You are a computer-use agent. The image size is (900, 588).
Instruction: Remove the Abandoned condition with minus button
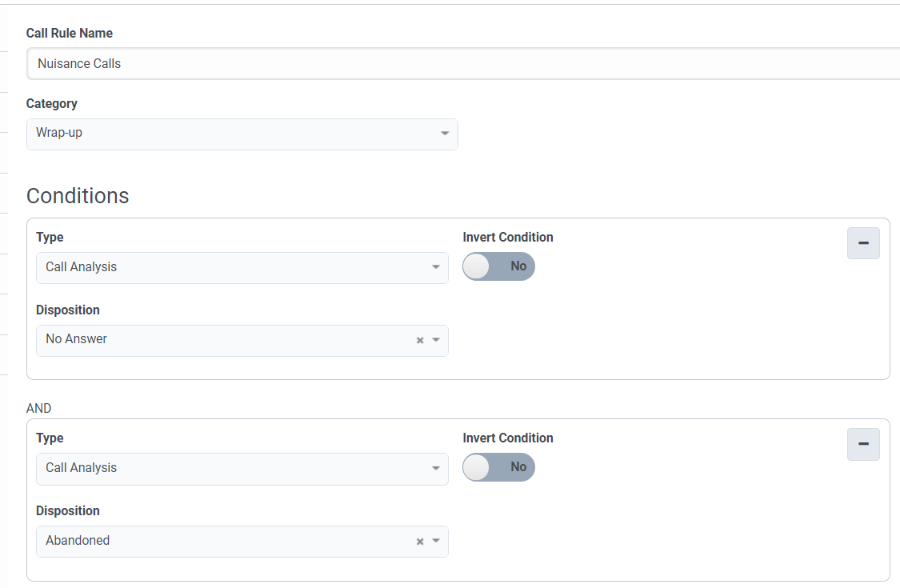863,444
